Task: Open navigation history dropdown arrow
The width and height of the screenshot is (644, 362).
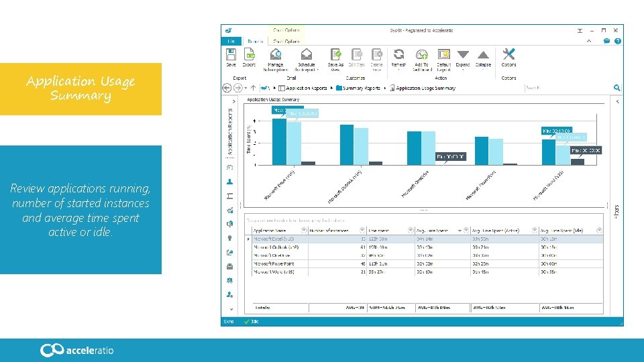Action: tap(246, 88)
